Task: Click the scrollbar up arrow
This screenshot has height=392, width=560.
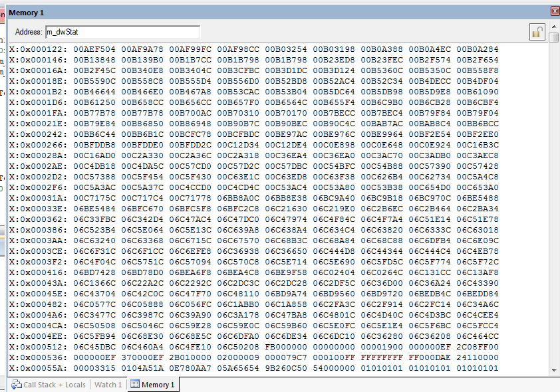Action: (554, 25)
